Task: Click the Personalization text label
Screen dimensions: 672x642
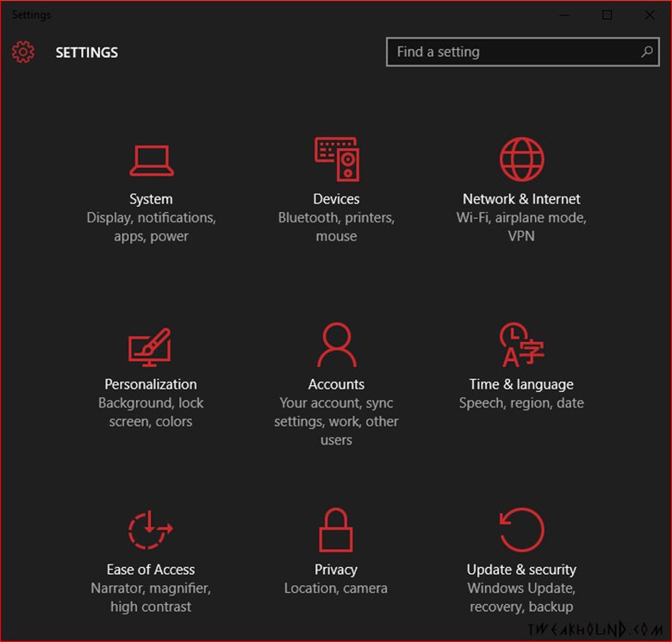Action: (x=151, y=384)
